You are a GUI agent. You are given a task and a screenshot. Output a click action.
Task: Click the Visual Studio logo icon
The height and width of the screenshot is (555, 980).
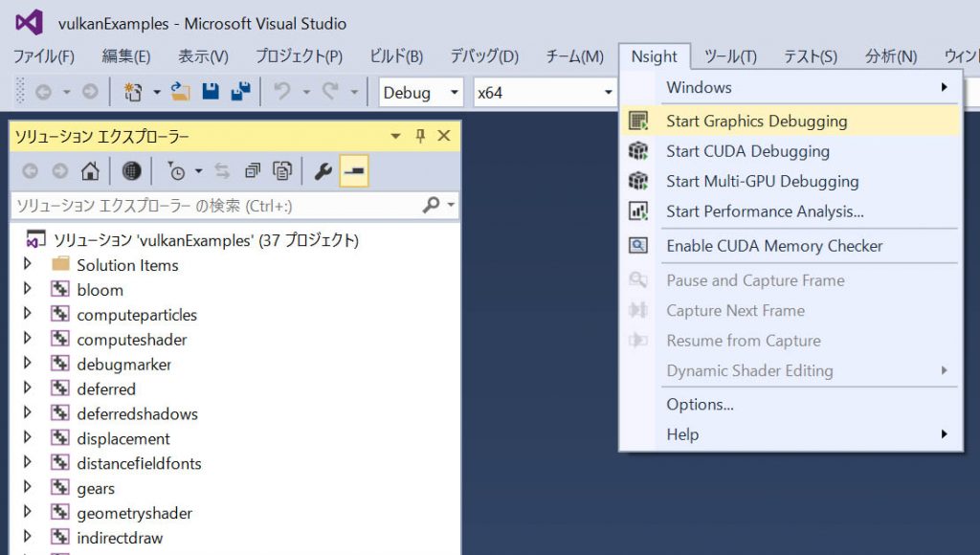pos(30,23)
